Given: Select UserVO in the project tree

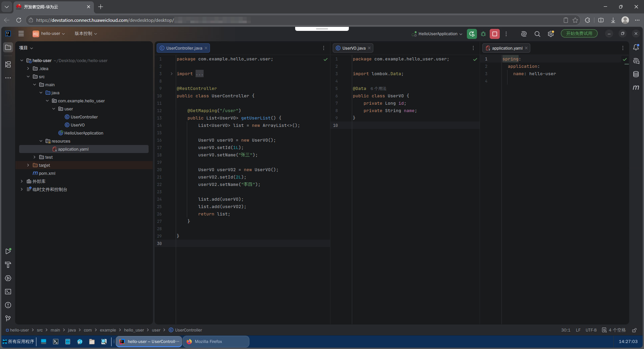Looking at the screenshot, I should click(x=77, y=125).
